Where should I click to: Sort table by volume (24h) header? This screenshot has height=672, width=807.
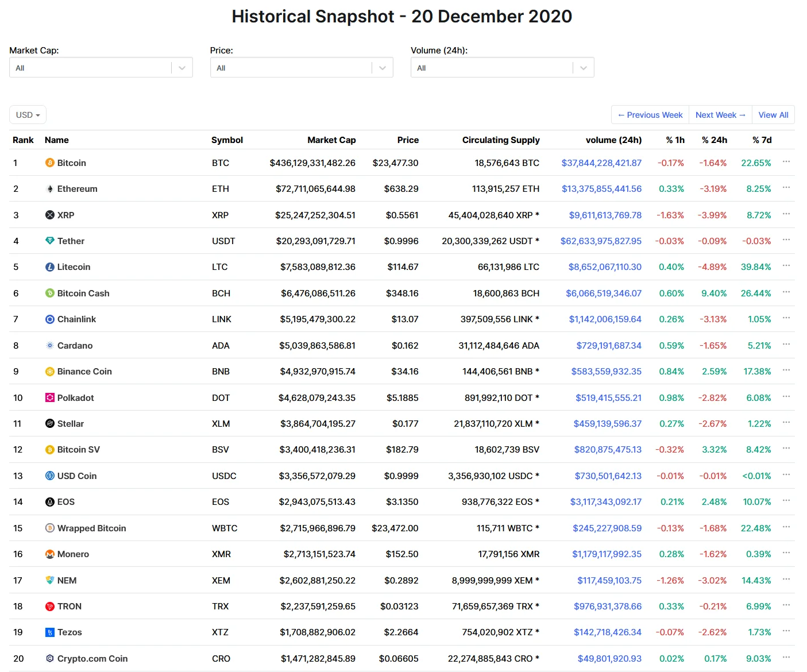613,140
